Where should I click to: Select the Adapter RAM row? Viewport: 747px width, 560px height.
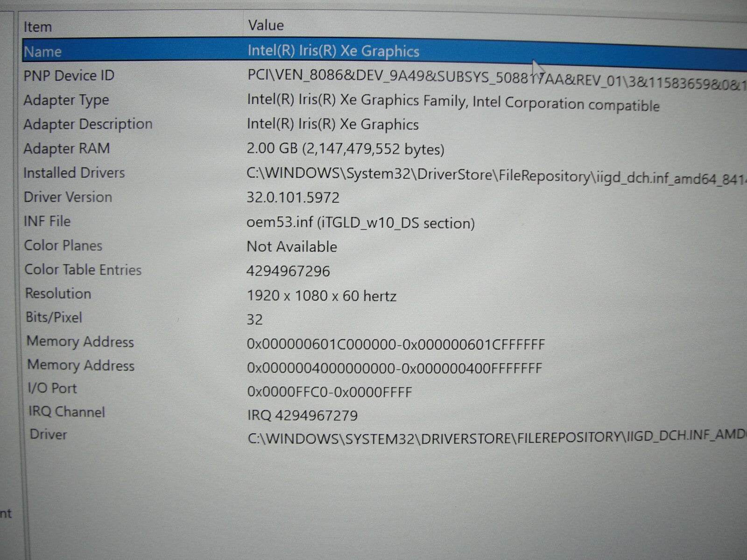(67, 148)
